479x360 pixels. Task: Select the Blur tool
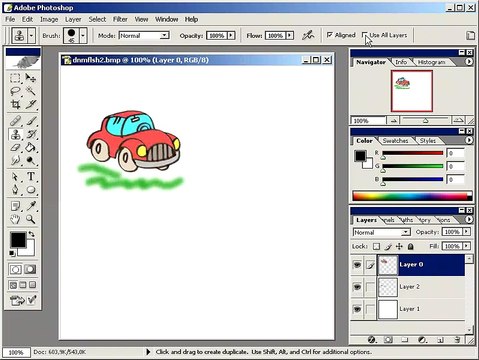[15, 160]
